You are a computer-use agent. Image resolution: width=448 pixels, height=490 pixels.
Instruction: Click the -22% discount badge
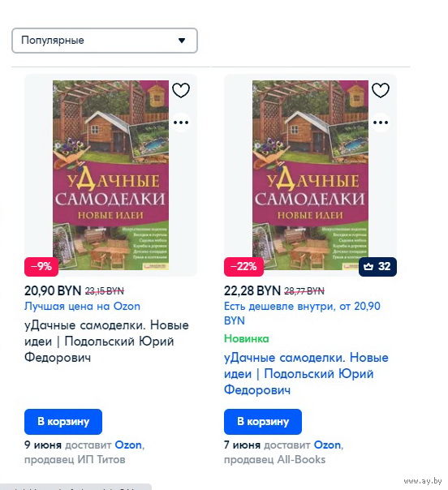point(243,267)
